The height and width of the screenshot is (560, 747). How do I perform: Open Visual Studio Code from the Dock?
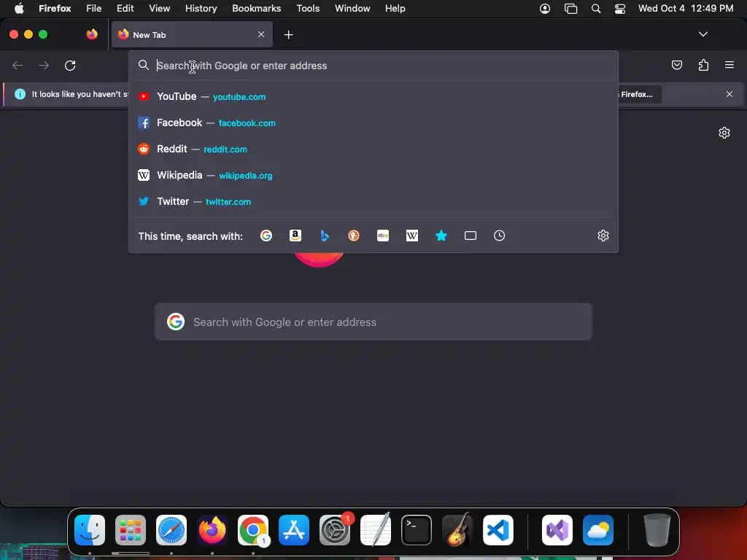point(498,530)
